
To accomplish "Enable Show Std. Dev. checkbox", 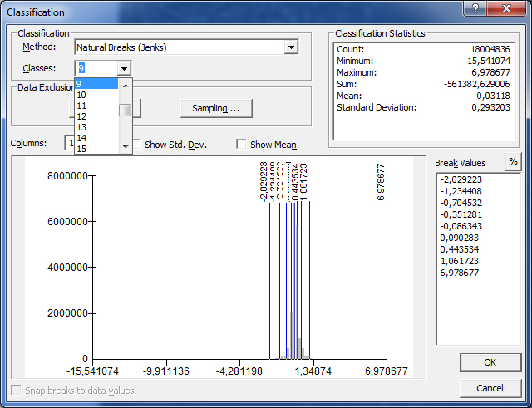I will pyautogui.click(x=136, y=144).
